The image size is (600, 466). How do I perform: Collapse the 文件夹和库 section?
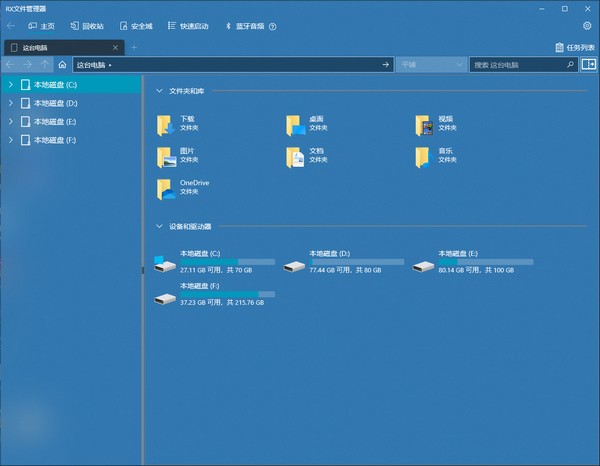pyautogui.click(x=159, y=91)
